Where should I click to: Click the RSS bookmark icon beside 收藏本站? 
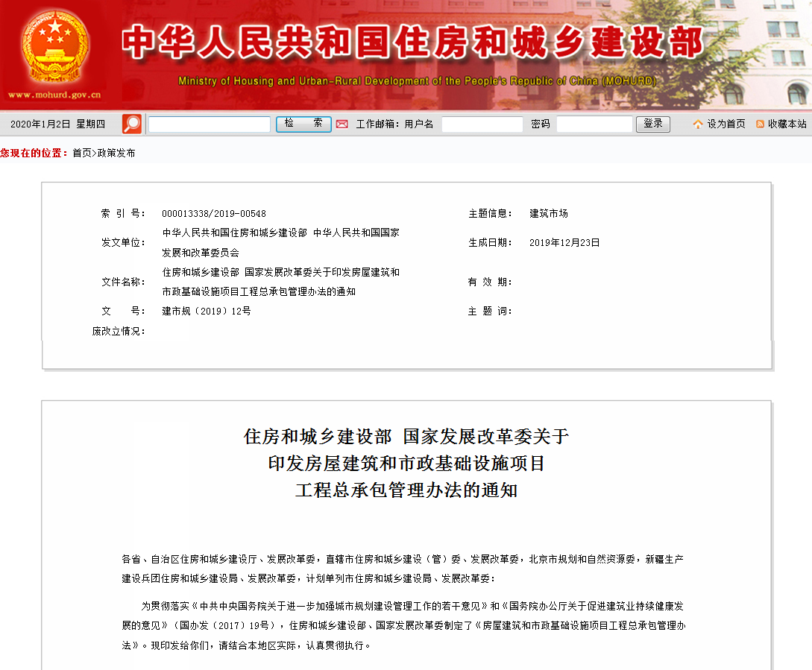pos(761,124)
